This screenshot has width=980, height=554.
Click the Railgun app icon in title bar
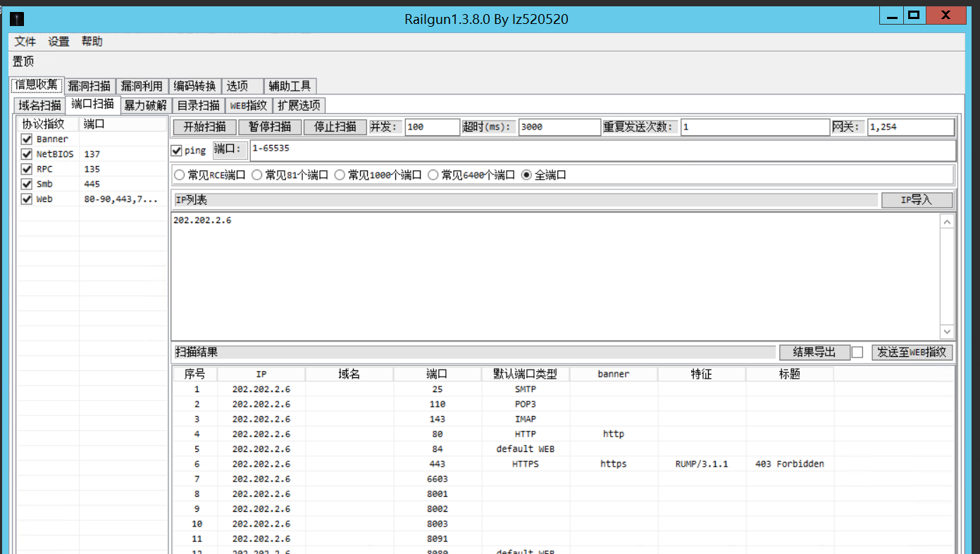(x=17, y=19)
